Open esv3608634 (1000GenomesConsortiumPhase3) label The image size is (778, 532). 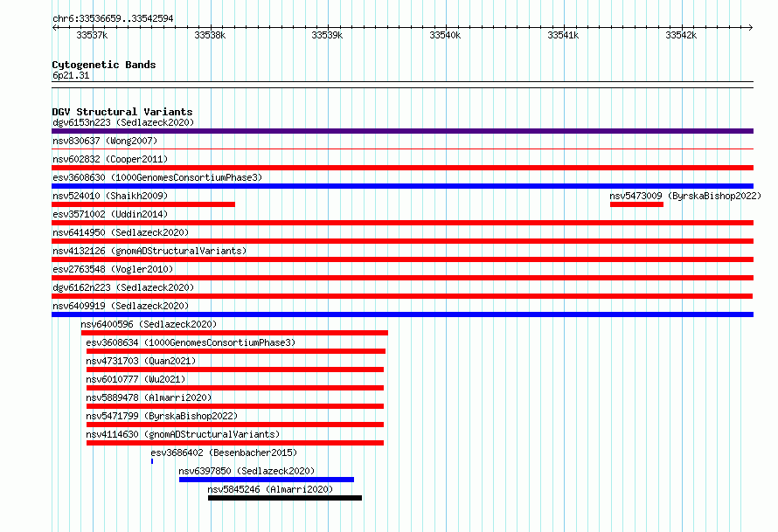pos(191,342)
